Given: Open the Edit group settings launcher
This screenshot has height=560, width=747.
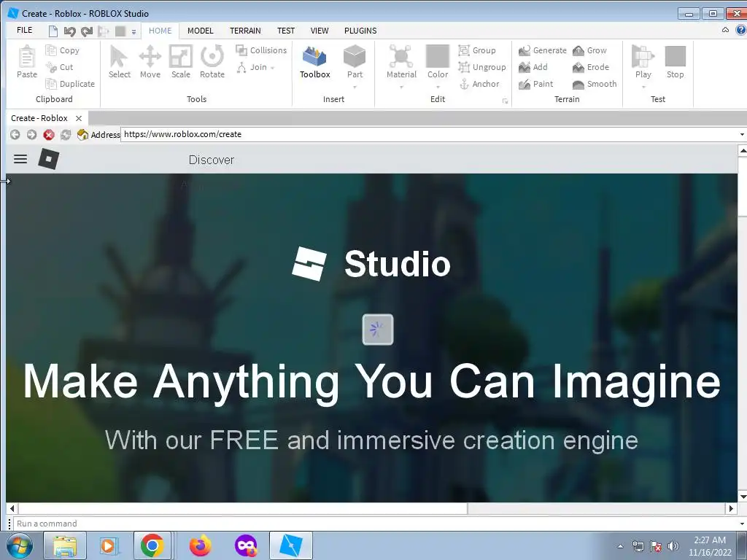Looking at the screenshot, I should (x=505, y=101).
